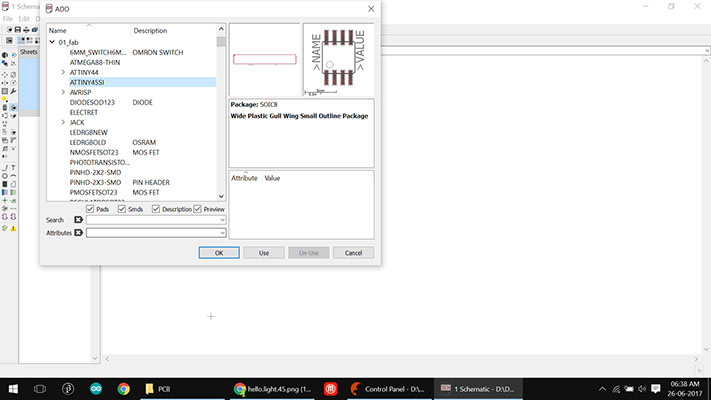The height and width of the screenshot is (400, 711).
Task: Switch to Control Panel taskbar window
Action: (388, 389)
